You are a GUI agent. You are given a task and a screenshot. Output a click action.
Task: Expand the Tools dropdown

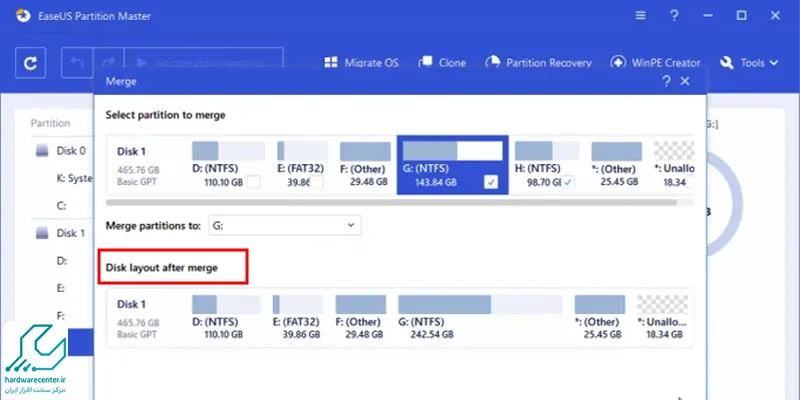749,63
